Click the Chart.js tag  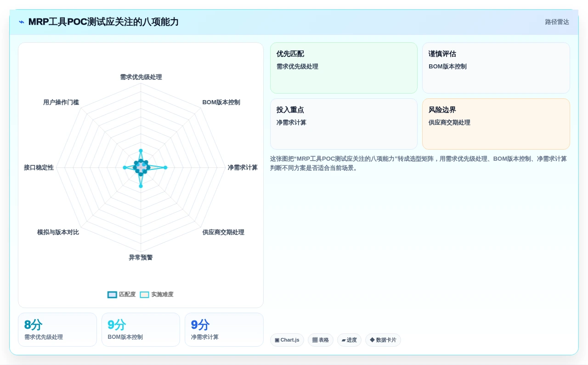(287, 340)
